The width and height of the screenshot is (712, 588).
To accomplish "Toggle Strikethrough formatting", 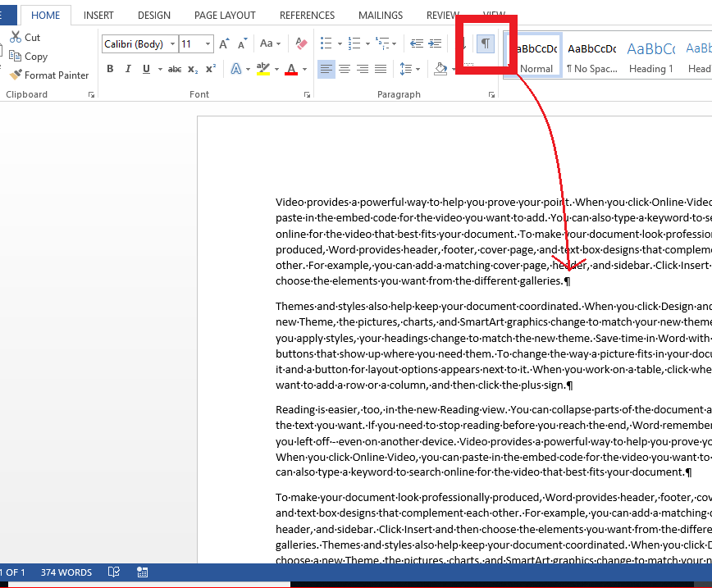I will click(x=175, y=69).
